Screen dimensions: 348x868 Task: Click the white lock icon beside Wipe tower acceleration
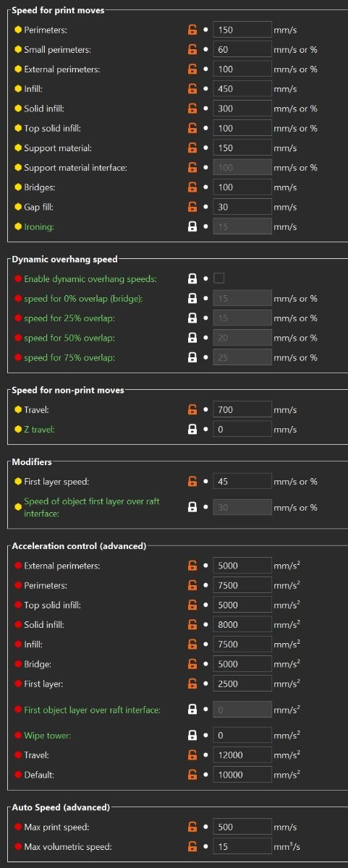tap(192, 735)
